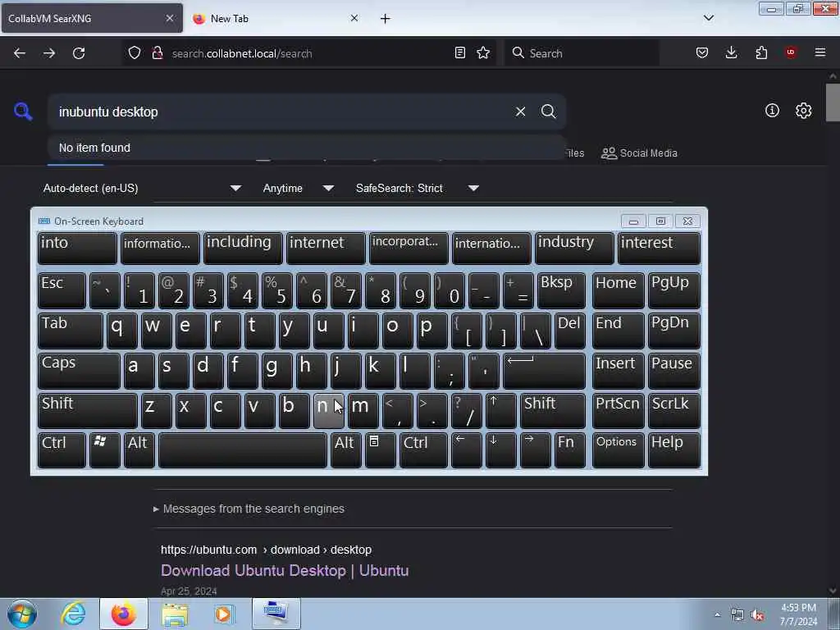Launch Internet Explorer from taskbar
The image size is (840, 630).
73,614
